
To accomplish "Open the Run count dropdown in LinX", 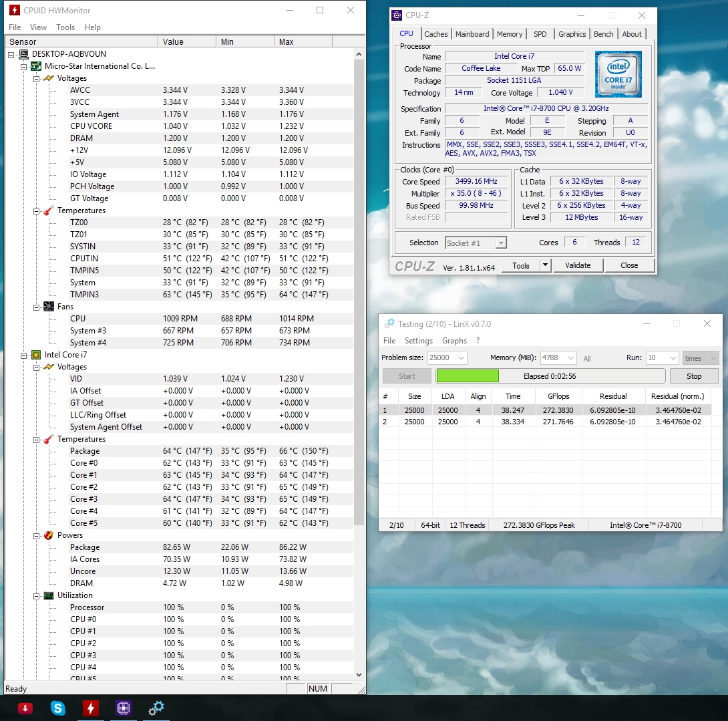I will pos(671,358).
